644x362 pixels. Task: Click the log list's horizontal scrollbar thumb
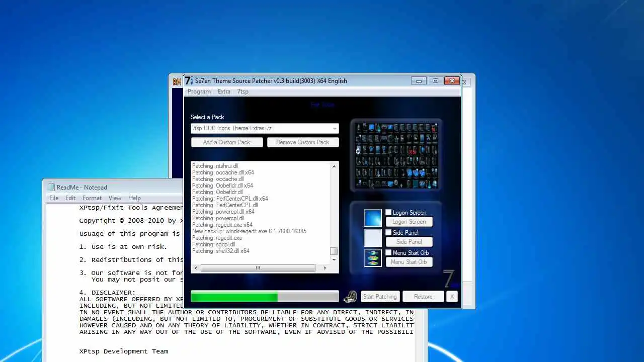click(x=258, y=268)
